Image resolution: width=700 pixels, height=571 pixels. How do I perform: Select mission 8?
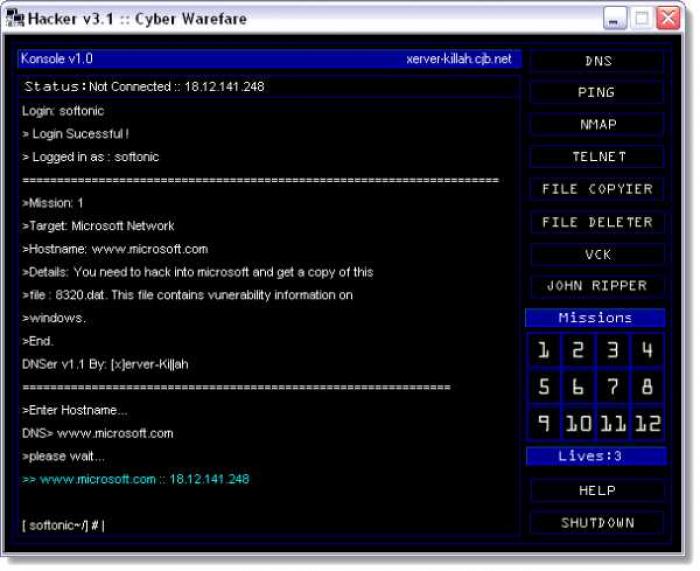coord(647,387)
